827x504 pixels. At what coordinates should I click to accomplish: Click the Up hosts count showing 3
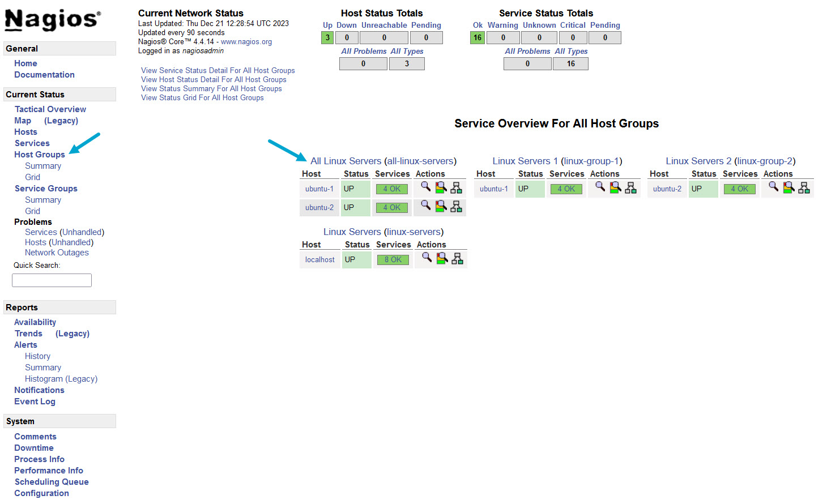tap(327, 37)
